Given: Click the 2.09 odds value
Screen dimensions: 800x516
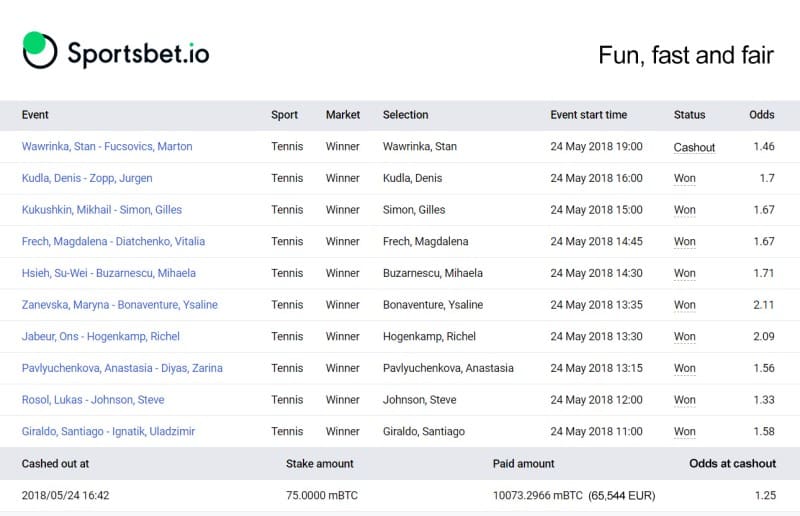Looking at the screenshot, I should click(764, 336).
